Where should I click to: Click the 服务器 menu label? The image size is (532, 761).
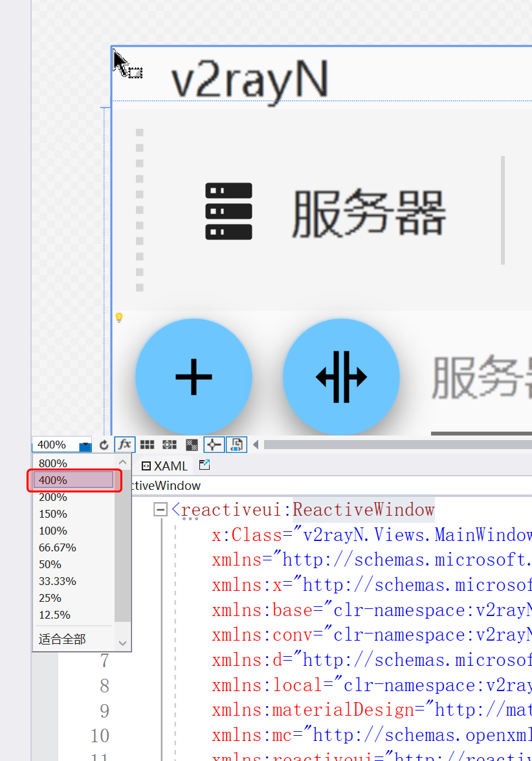click(x=368, y=213)
